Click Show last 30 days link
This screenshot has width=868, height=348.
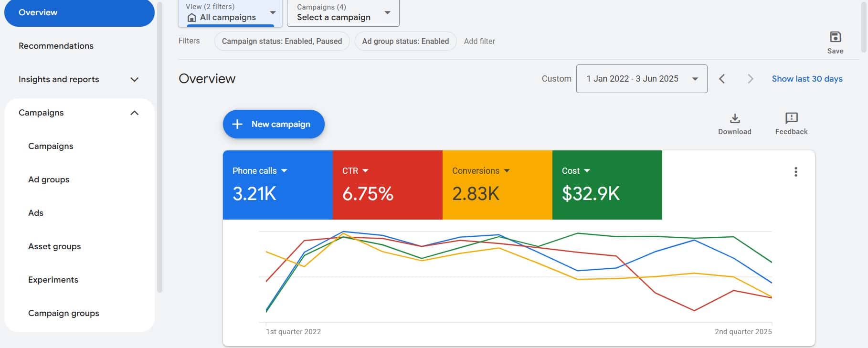click(x=807, y=79)
